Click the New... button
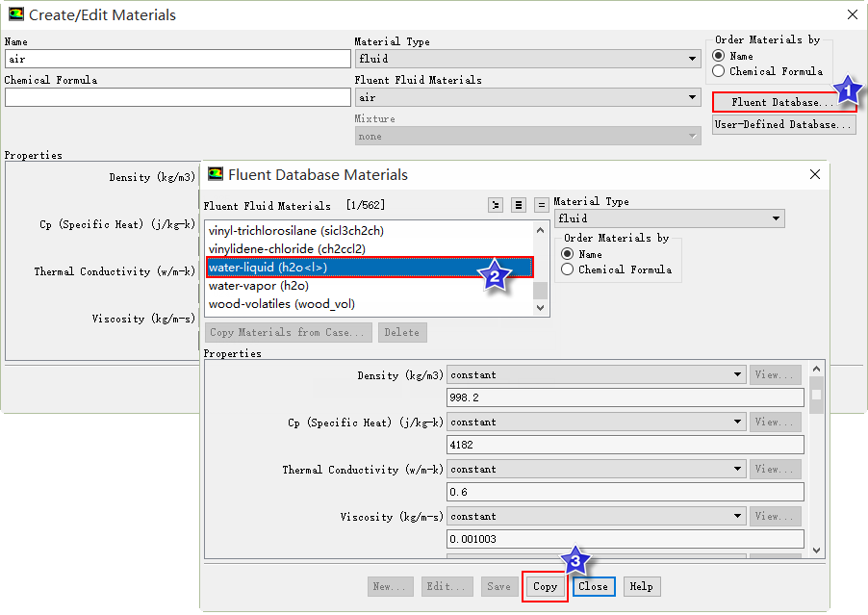This screenshot has width=868, height=615. (390, 586)
